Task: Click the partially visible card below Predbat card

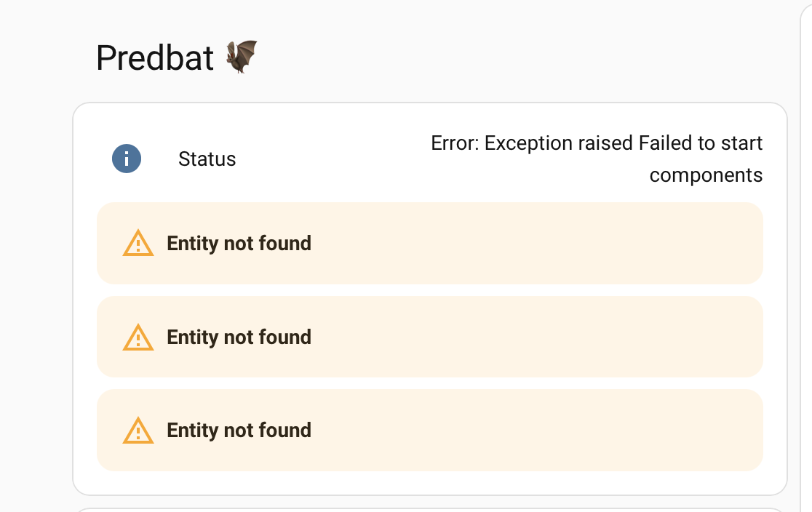Action: point(430,510)
